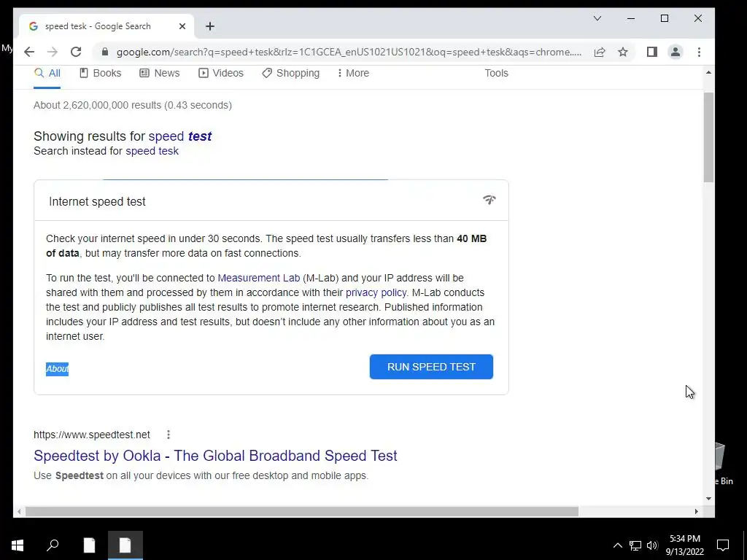Viewport: 747px width, 560px height.
Task: Click the scroll down arrow of the page
Action: pyautogui.click(x=708, y=499)
